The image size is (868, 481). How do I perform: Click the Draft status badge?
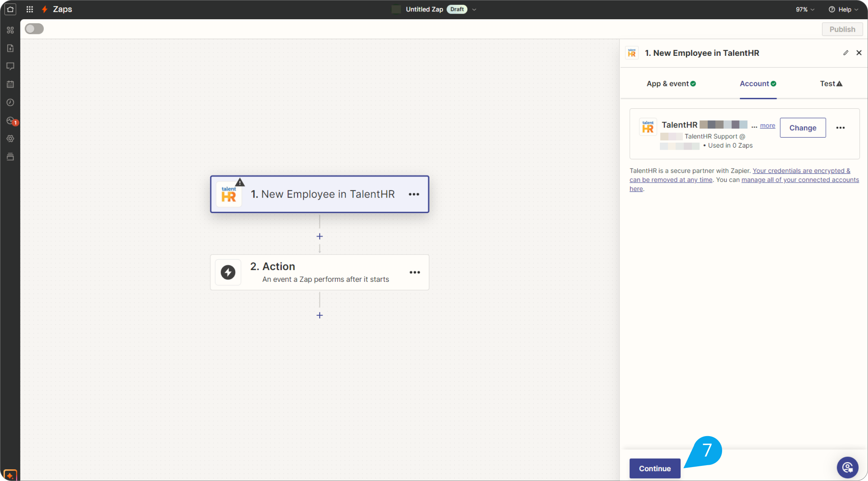[x=457, y=9]
